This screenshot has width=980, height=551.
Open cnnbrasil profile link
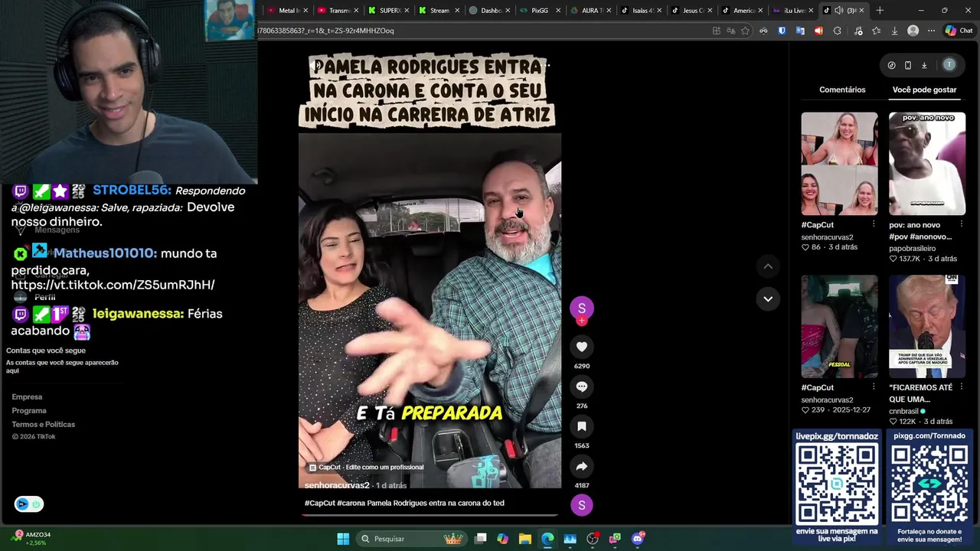pos(903,411)
